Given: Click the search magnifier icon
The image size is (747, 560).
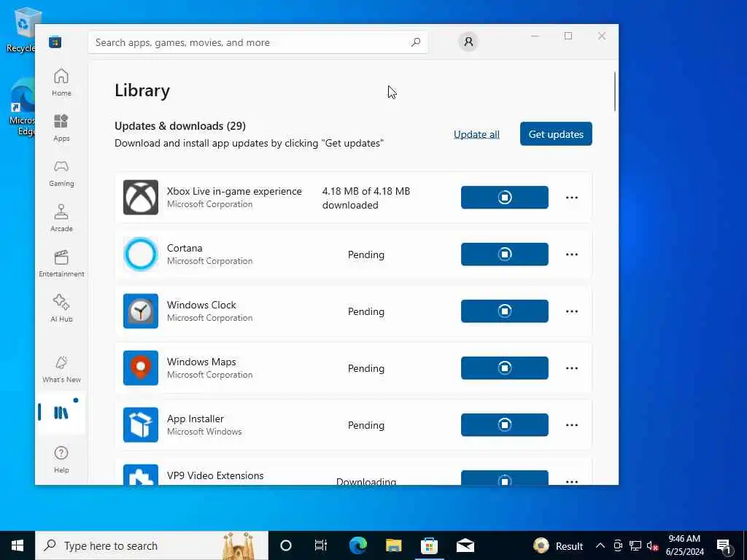Looking at the screenshot, I should tap(415, 42).
